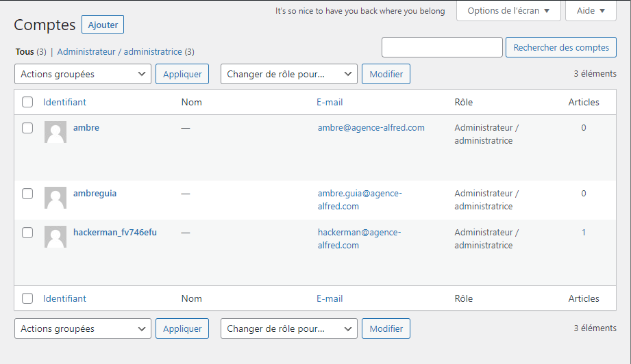Tick the checkbox for user ambre

(x=27, y=128)
